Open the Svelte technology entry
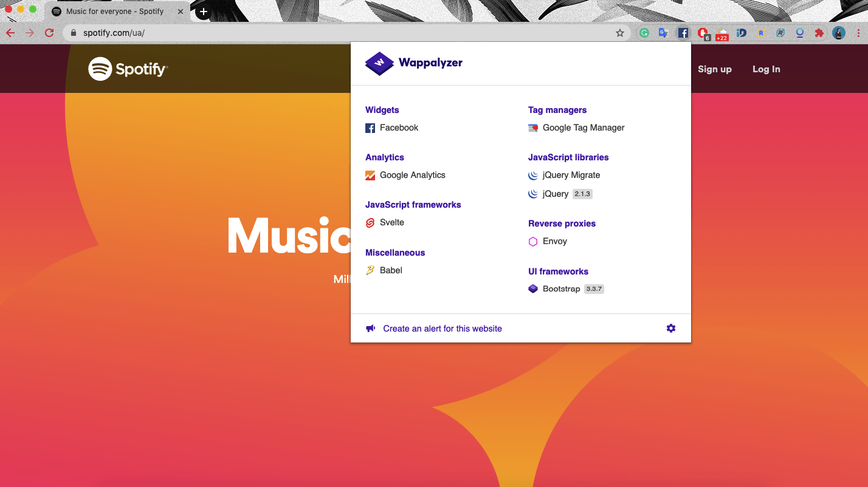The height and width of the screenshot is (487, 868). pos(385,222)
